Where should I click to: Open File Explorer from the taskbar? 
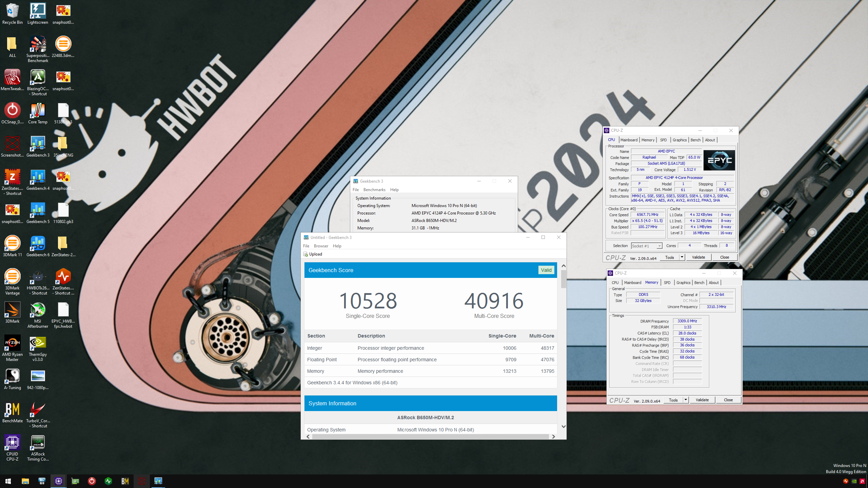(25, 481)
